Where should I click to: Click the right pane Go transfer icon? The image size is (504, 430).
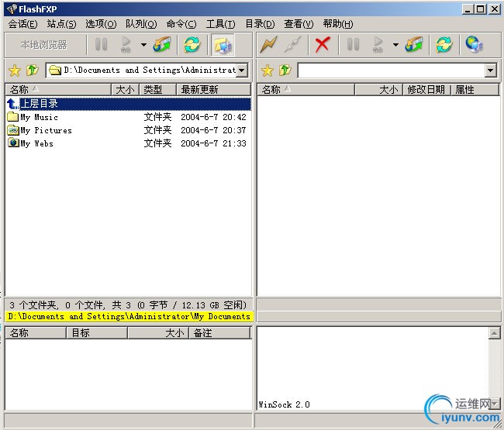point(378,45)
